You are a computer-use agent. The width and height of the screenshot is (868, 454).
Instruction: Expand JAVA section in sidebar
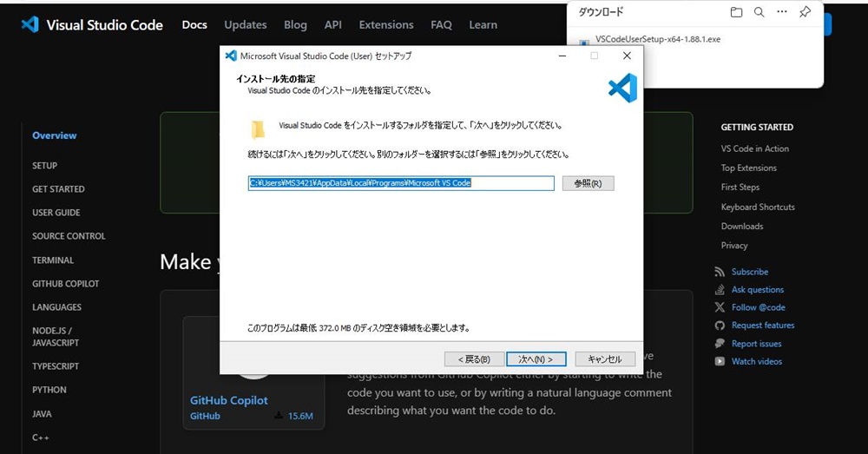(42, 414)
